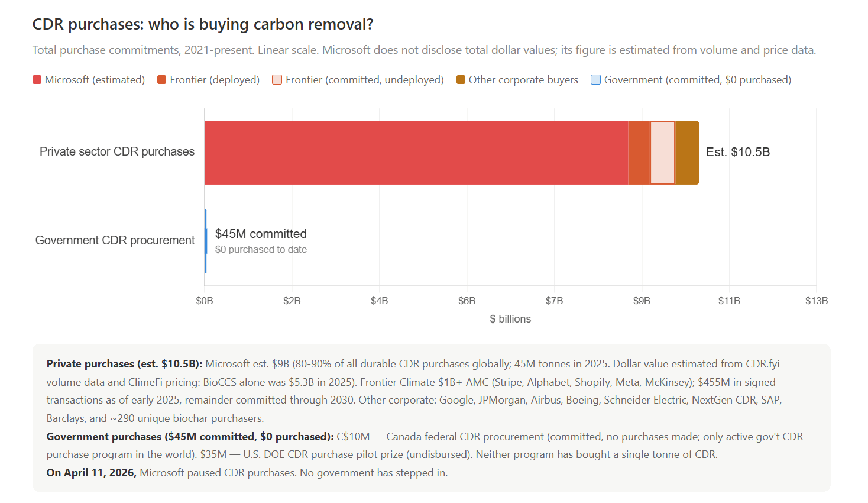
Task: Toggle the Other corporate buyers legend label
Action: pos(523,80)
